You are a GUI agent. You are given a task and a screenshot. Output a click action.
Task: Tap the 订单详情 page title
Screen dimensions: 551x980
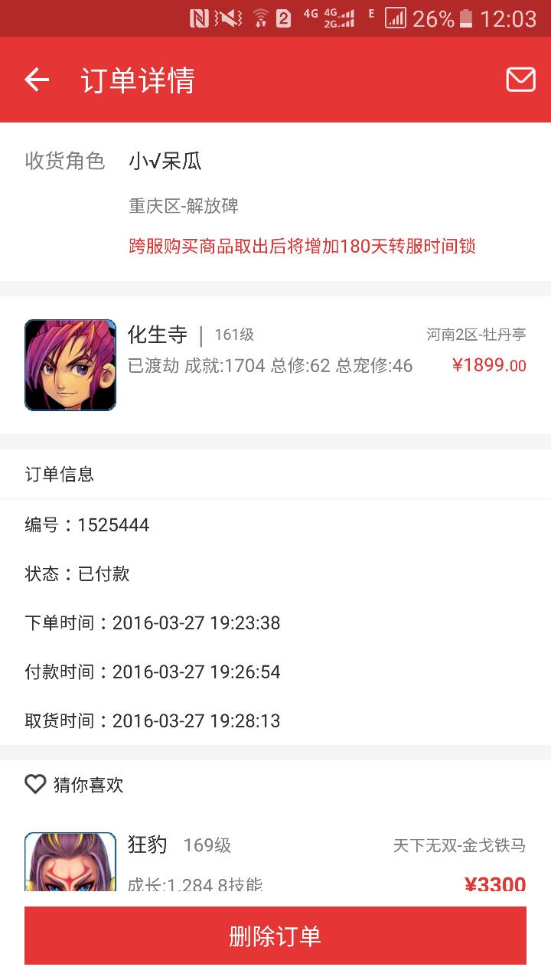tap(139, 80)
